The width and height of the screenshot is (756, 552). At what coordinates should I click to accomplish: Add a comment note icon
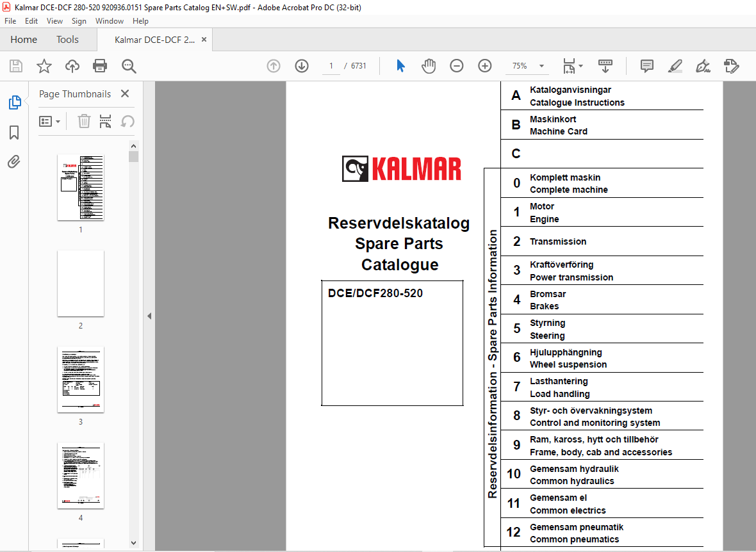pos(646,66)
